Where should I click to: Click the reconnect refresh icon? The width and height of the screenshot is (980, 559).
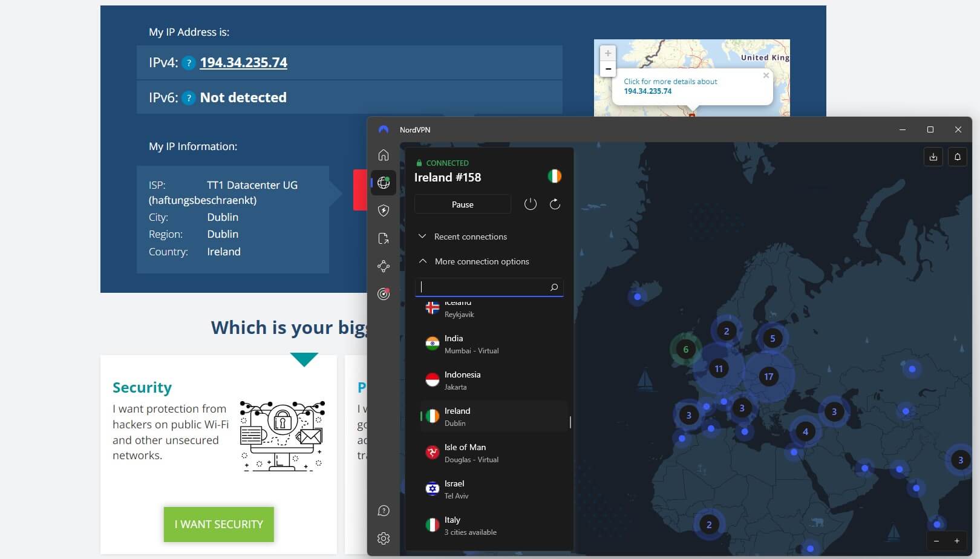[555, 204]
